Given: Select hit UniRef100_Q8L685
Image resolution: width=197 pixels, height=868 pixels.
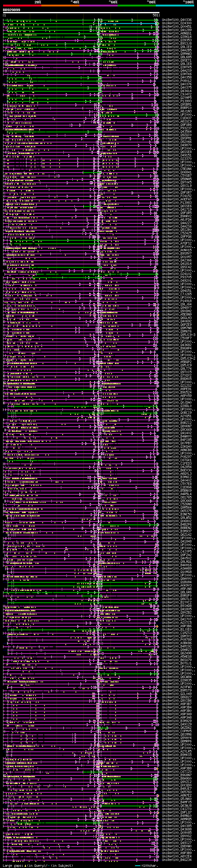Looking at the screenshot, I should click(x=177, y=57).
